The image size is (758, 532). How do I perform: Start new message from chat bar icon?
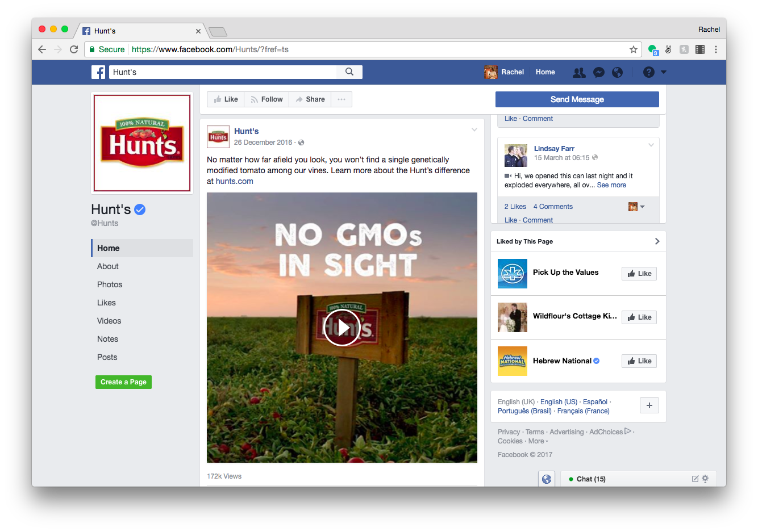[x=695, y=479]
